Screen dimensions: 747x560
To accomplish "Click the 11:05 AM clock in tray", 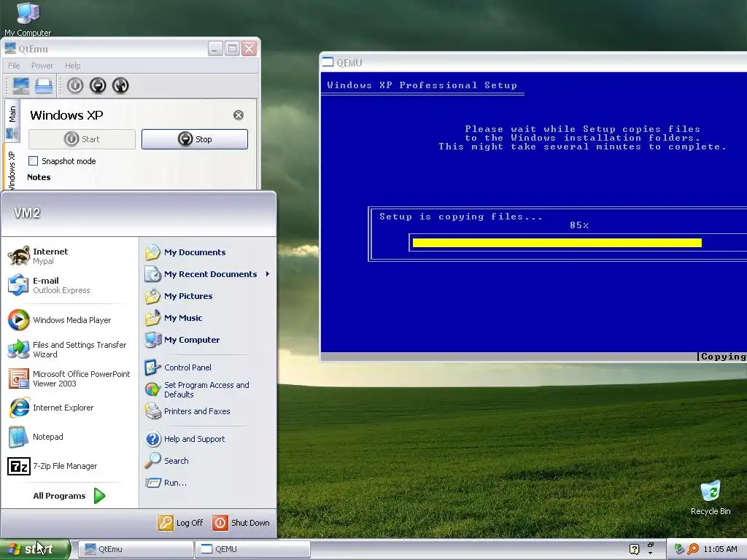I will (x=720, y=549).
